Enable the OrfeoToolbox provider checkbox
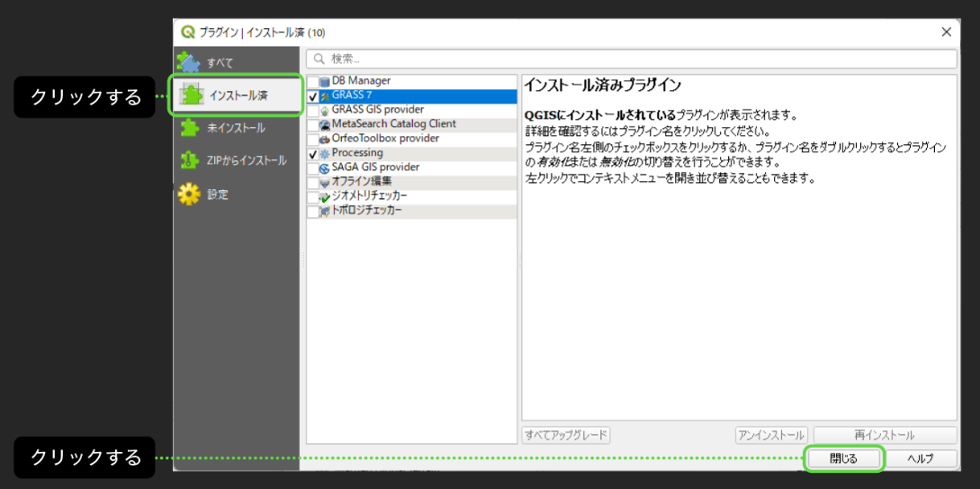 coord(313,140)
